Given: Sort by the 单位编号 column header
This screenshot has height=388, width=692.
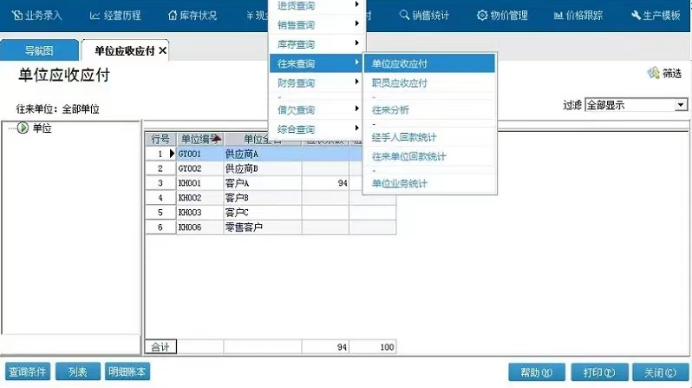Looking at the screenshot, I should [200, 139].
